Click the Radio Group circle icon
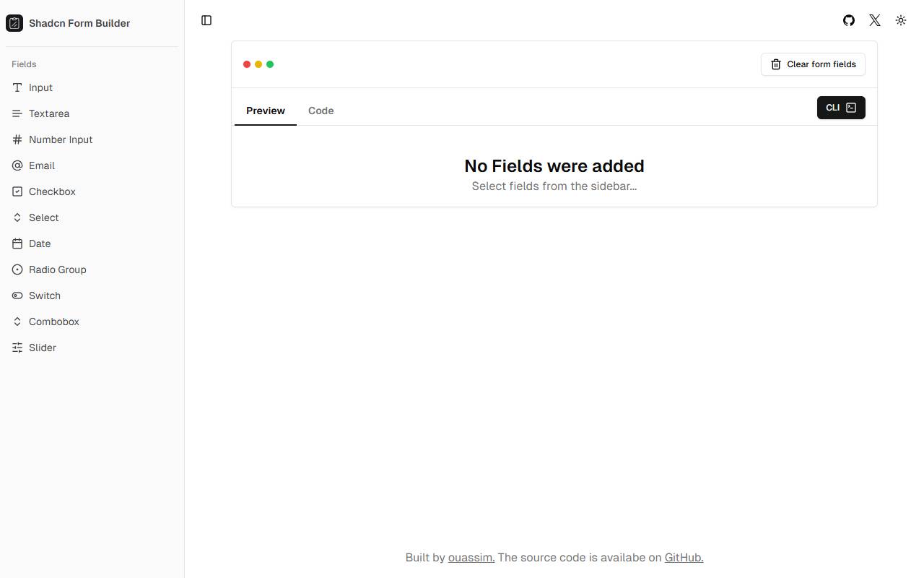Viewport: 924px width, 578px height. [17, 269]
